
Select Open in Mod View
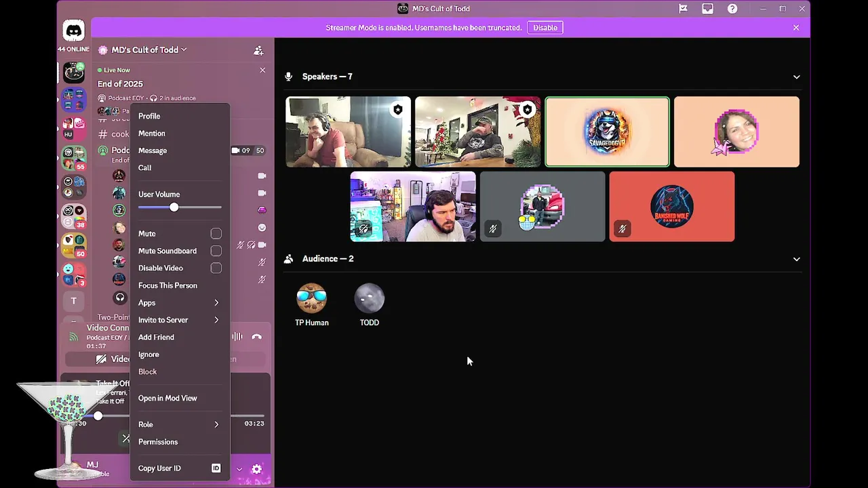point(180,398)
